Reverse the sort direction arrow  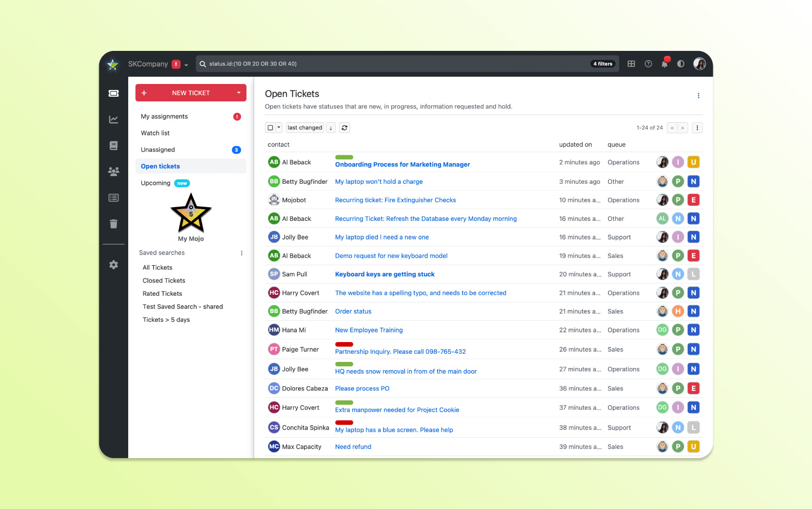[331, 128]
